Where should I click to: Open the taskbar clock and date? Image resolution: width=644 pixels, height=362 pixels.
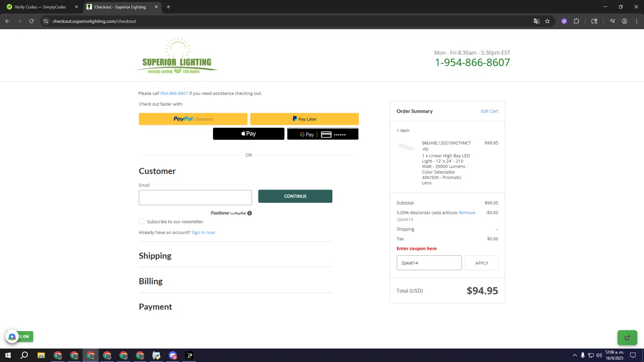[614, 355]
